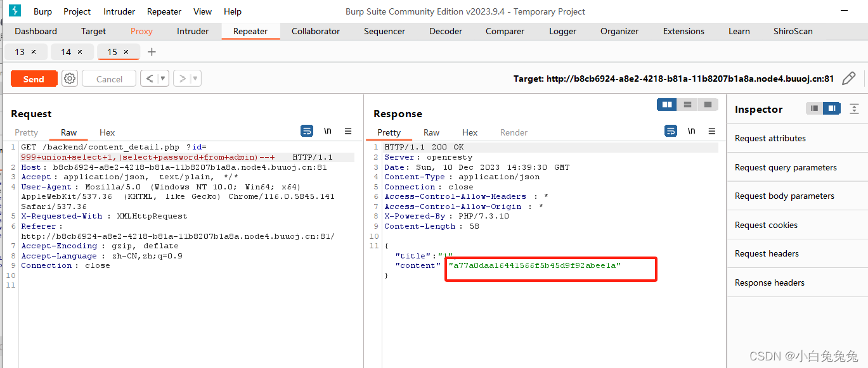Expand Request body parameters section
The image size is (868, 368).
798,196
